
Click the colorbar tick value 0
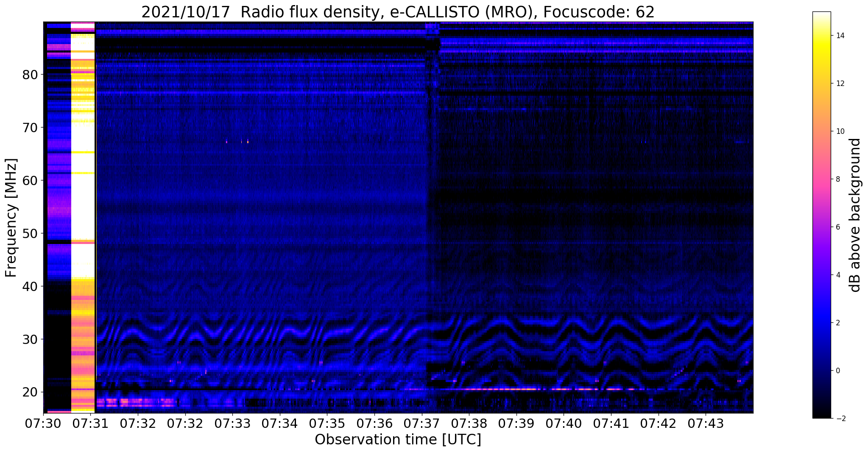click(837, 371)
